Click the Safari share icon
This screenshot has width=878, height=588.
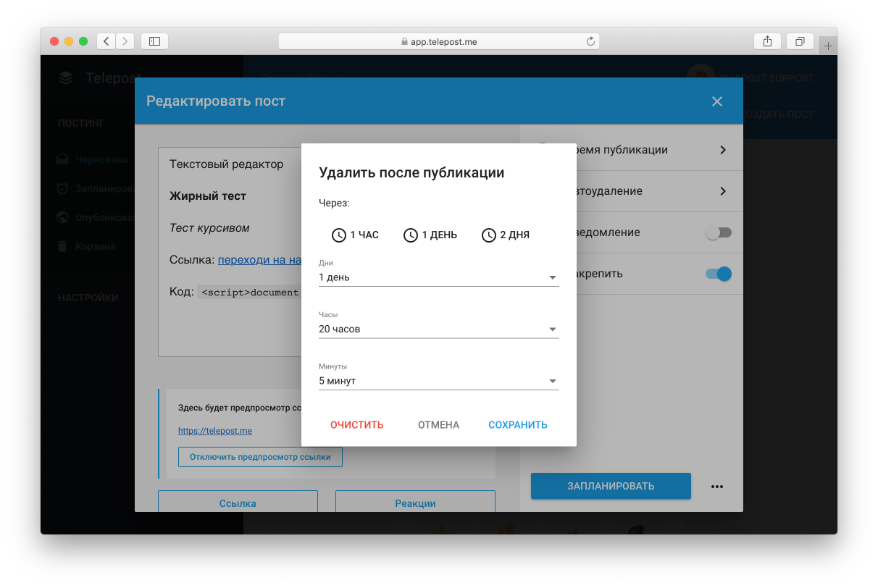click(767, 41)
